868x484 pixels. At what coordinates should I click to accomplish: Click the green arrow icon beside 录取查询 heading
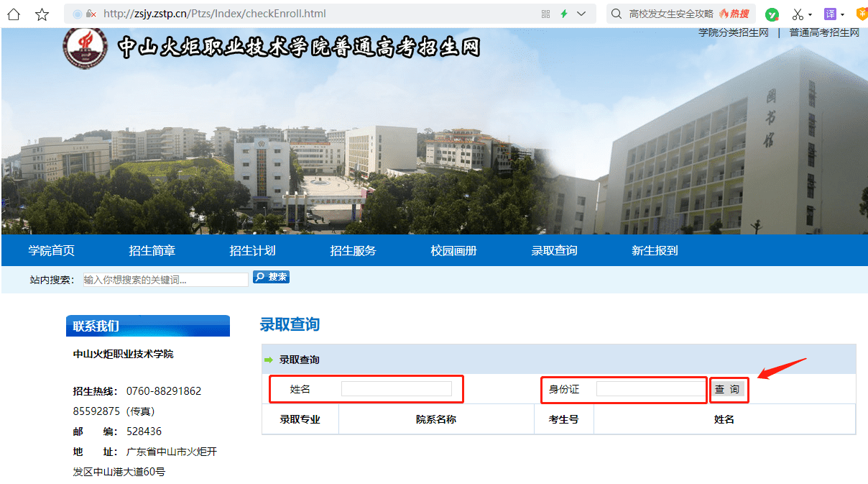[x=269, y=360]
